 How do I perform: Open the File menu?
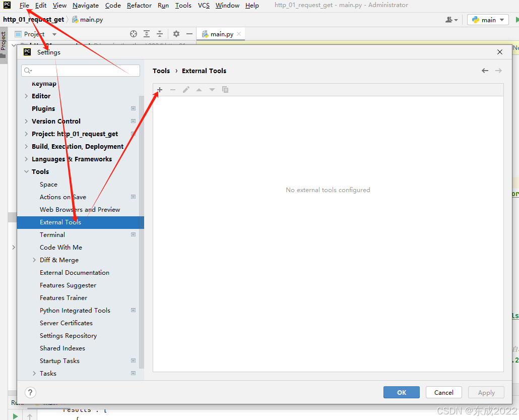tap(24, 6)
